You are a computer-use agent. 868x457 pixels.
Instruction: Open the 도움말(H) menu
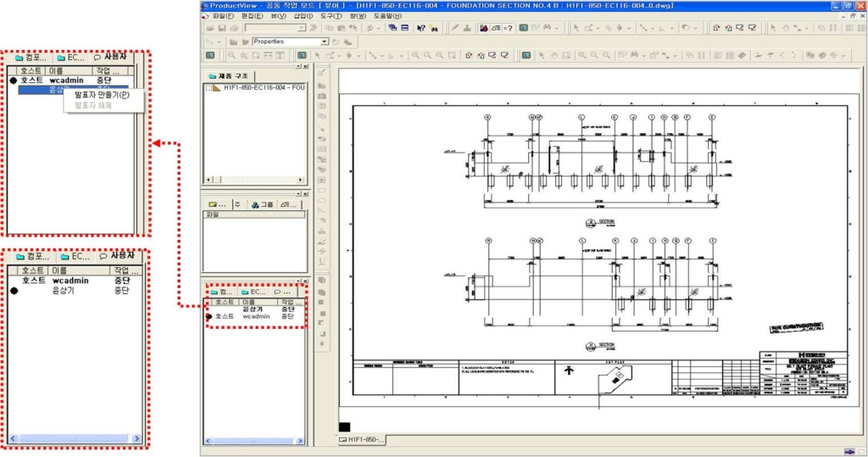pyautogui.click(x=387, y=16)
